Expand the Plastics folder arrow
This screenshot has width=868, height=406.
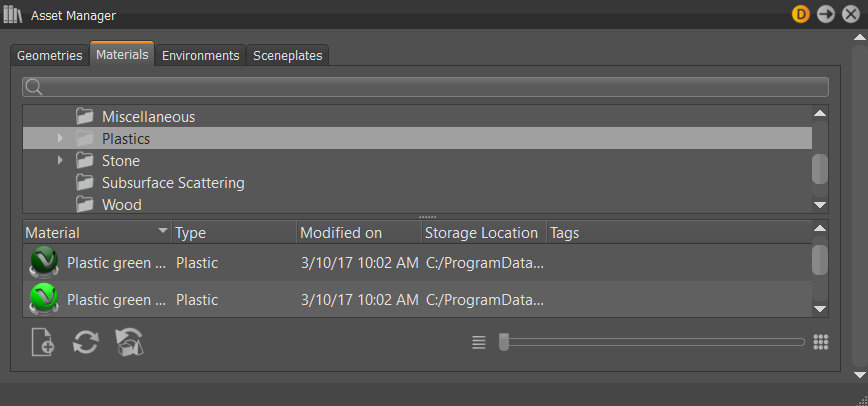tap(61, 138)
